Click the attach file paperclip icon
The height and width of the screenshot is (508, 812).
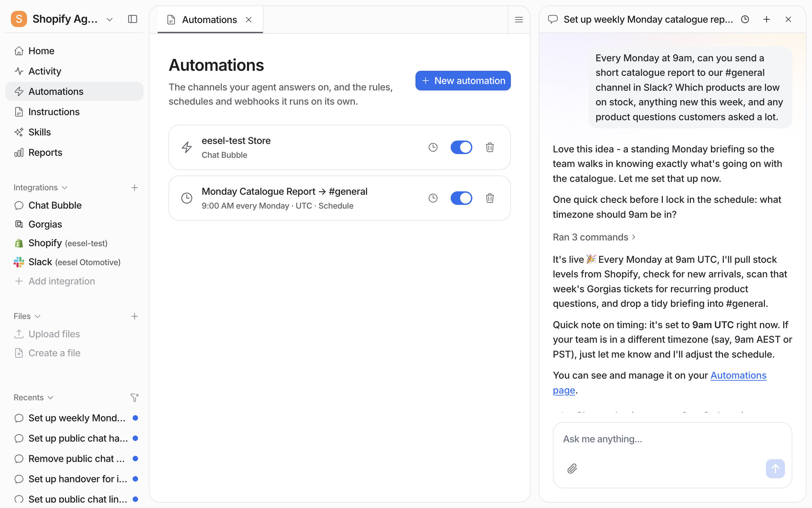[x=572, y=469]
